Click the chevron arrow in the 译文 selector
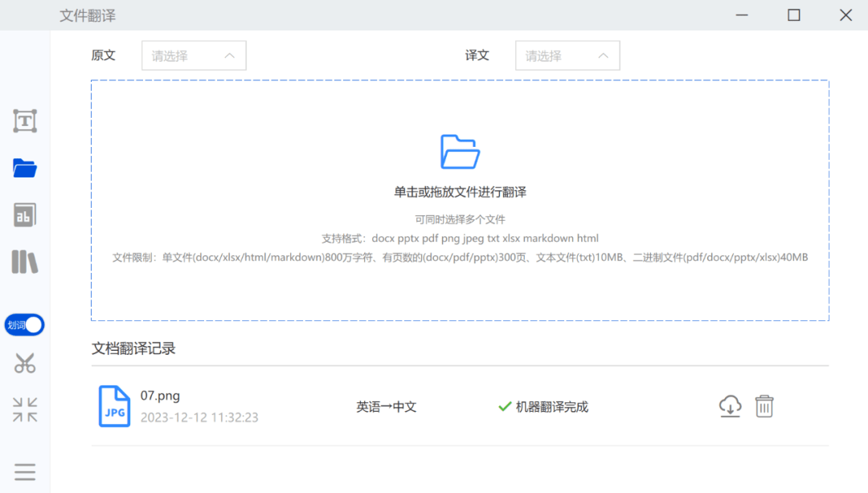868x493 pixels. pyautogui.click(x=604, y=56)
